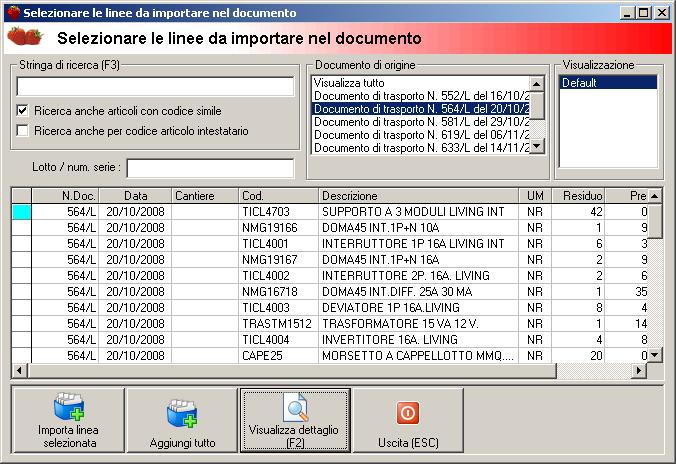The height and width of the screenshot is (464, 676).
Task: Choose Default in Visualizzazione list
Action: tap(608, 83)
